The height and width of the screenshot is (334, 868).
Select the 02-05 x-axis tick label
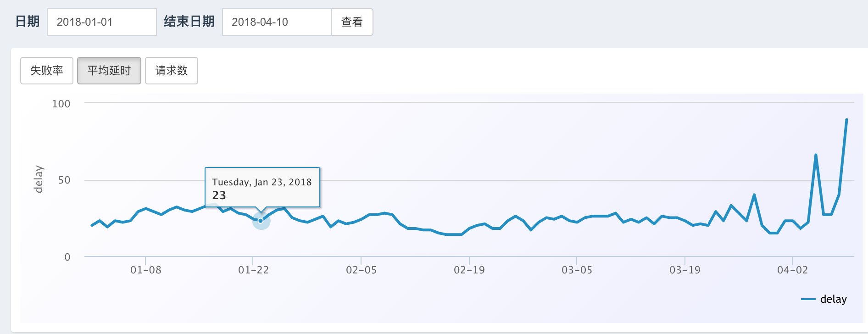(x=362, y=270)
